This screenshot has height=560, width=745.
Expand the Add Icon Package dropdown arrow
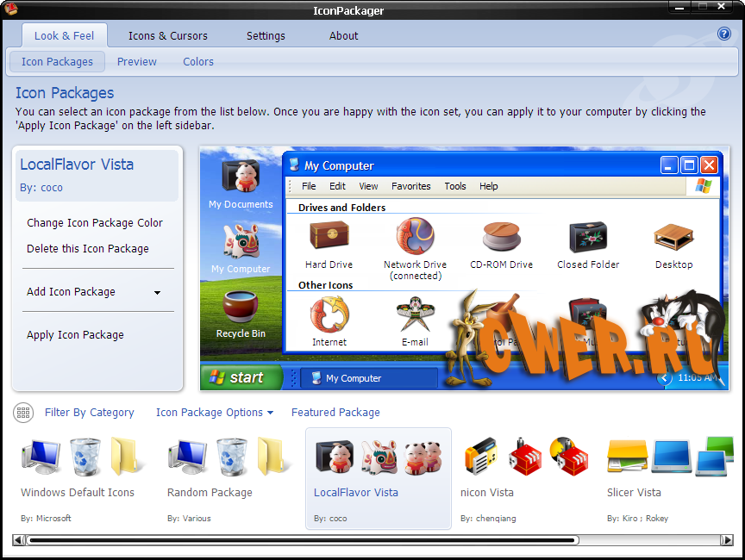coord(157,293)
